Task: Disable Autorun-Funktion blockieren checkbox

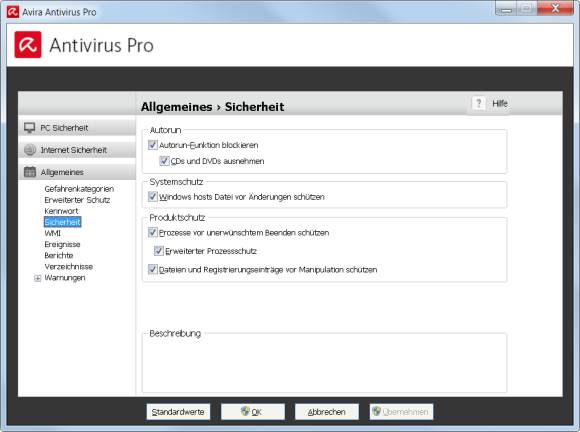Action: tap(152, 145)
